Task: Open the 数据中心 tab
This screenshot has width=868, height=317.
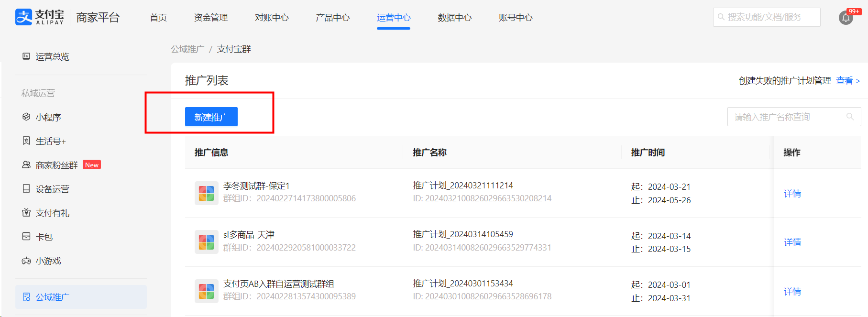Action: 454,18
